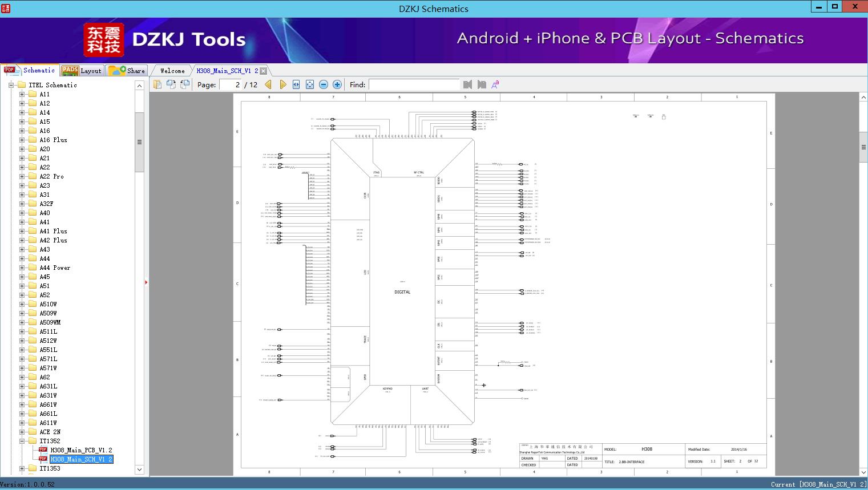
Task: Click the A44 Power folder icon
Action: click(33, 268)
